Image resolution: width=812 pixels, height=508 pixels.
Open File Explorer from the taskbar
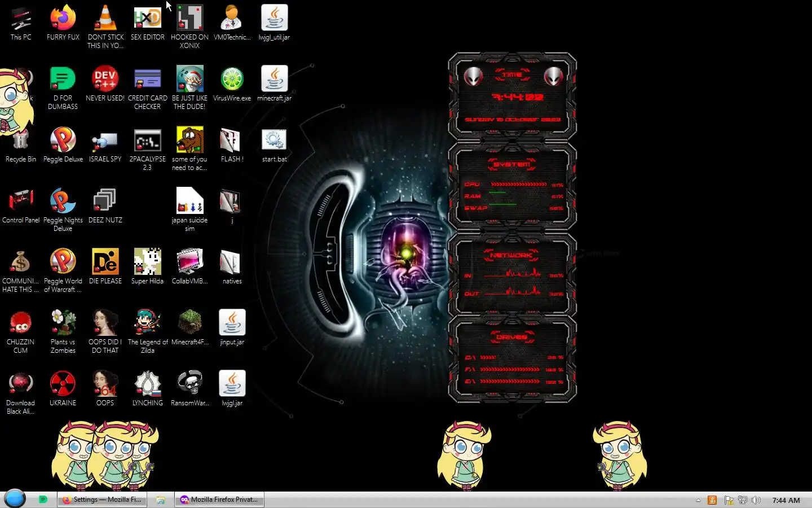click(161, 500)
